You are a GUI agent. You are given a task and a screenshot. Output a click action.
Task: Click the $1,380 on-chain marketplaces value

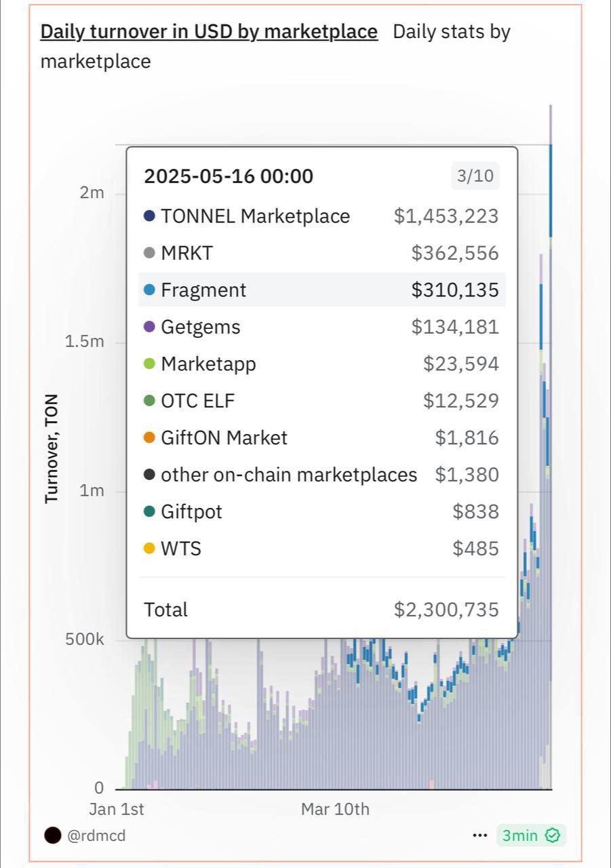coord(467,475)
